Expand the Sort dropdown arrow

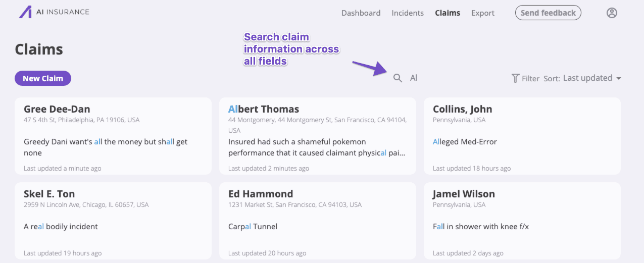point(618,78)
